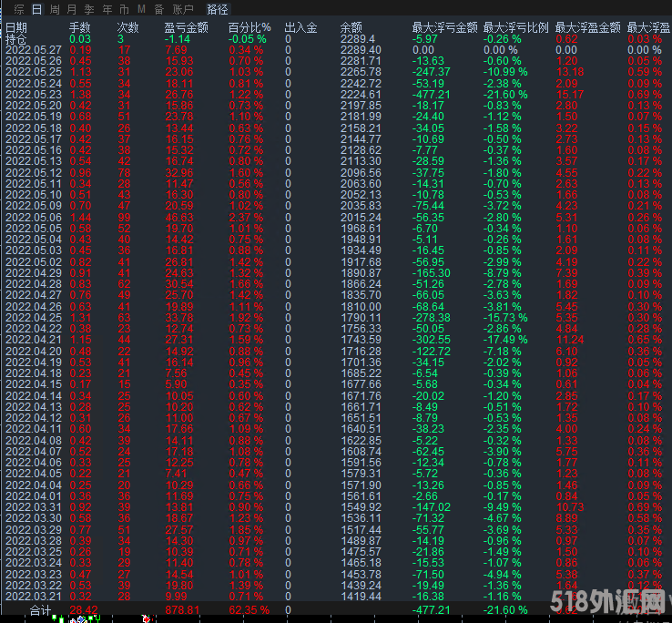Sort by the 手数 lots column header
The height and width of the screenshot is (623, 672).
point(80,28)
